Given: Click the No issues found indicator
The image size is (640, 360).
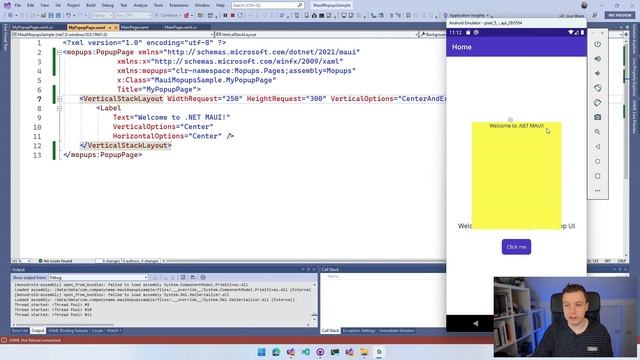Looking at the screenshot, I should pyautogui.click(x=55, y=261).
